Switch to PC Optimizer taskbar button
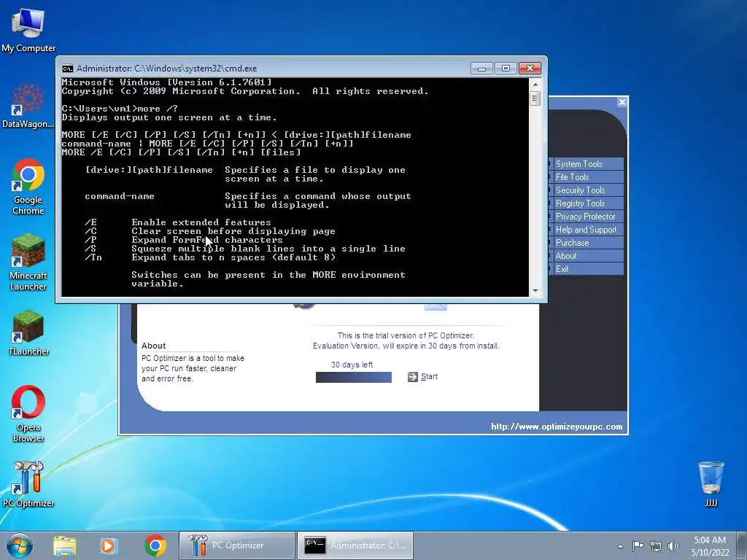Image resolution: width=747 pixels, height=560 pixels. coord(237,545)
